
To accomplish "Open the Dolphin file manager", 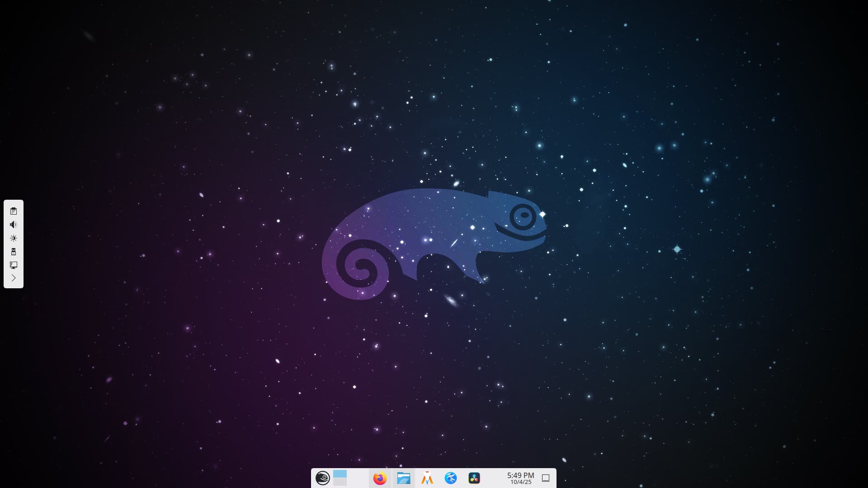I will pos(403,478).
